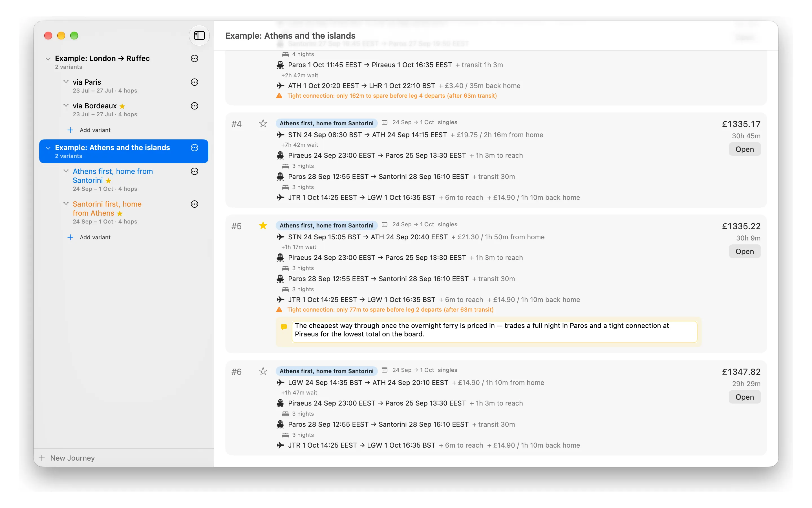Open options for Athens first, home from Santorini
Viewport: 812px width, 508px height.
(195, 171)
